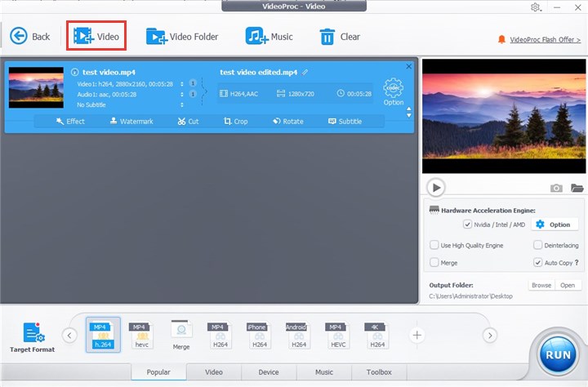Show previous format presets
Viewport: 588px width, 387px height.
69,336
